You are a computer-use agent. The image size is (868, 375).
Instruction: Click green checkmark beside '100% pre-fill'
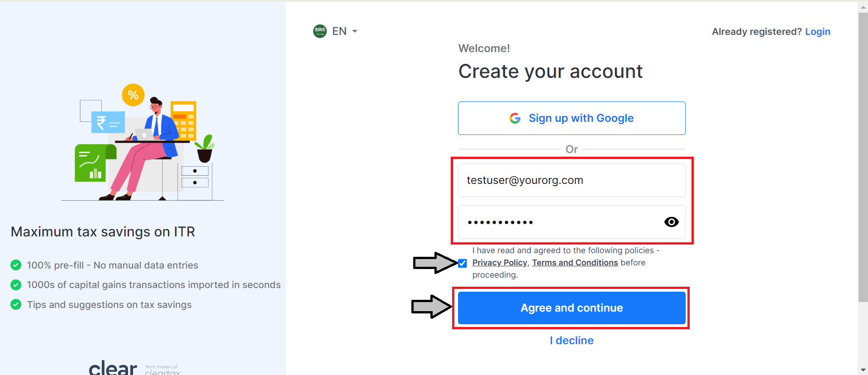point(16,265)
